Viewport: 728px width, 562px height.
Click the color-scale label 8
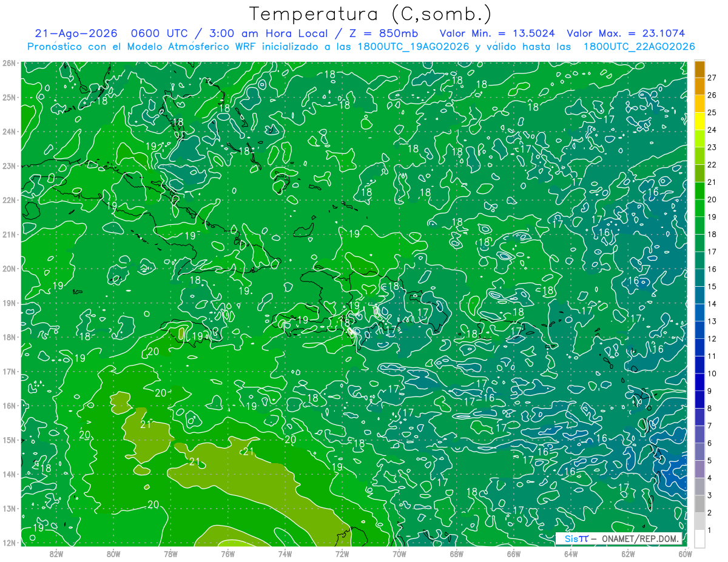tap(711, 408)
